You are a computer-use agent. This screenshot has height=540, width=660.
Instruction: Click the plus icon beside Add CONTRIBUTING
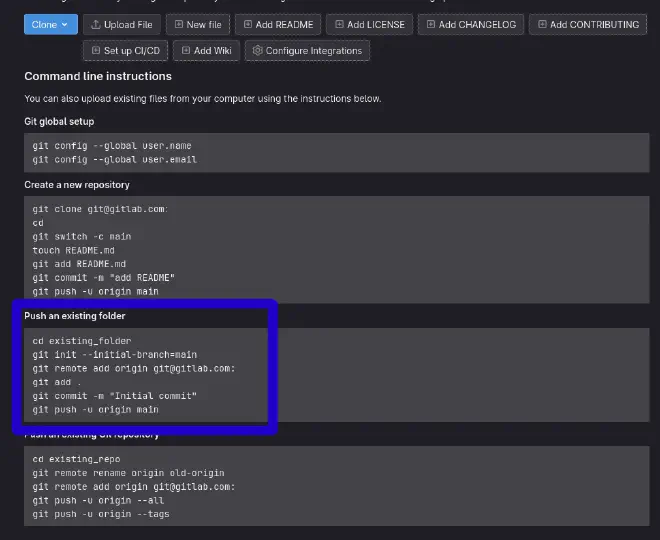click(x=542, y=24)
